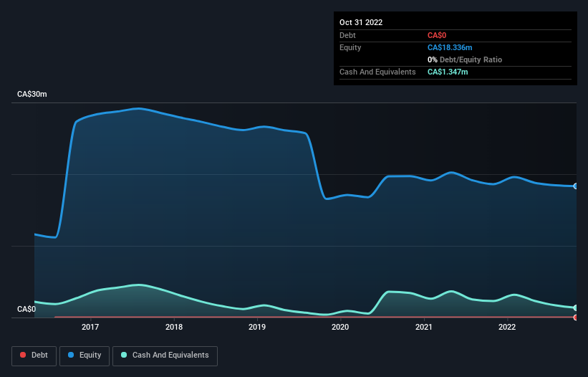The height and width of the screenshot is (377, 588).
Task: Click the Equity row label in tooltip
Action: (350, 47)
